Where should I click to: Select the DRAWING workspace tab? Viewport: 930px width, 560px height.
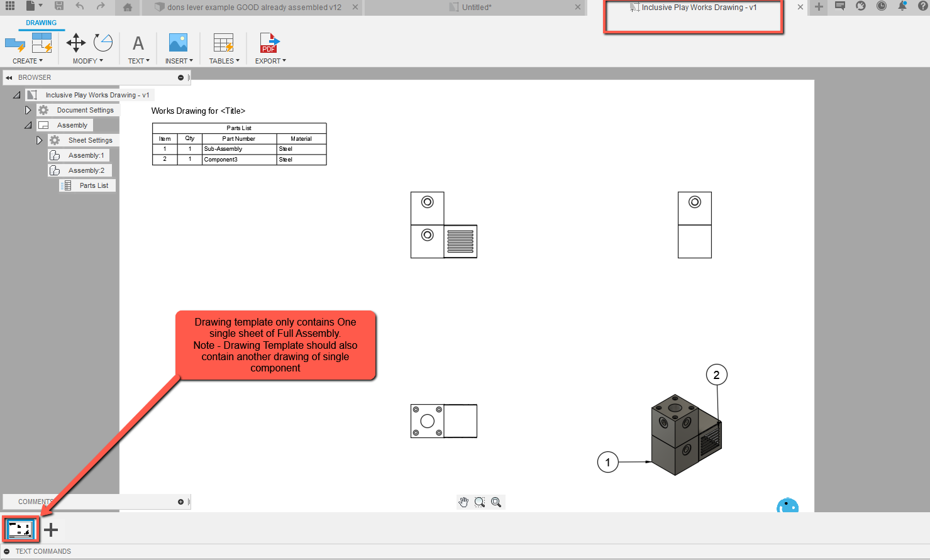(x=42, y=22)
